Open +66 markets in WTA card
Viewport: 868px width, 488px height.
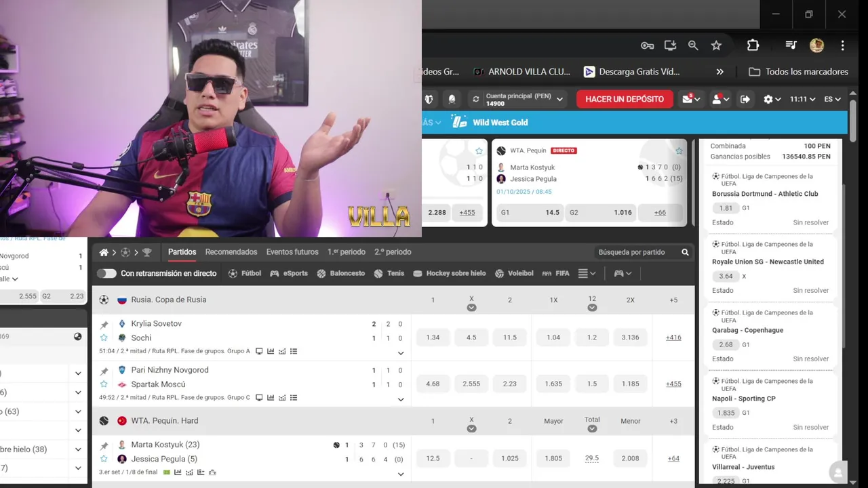(660, 212)
